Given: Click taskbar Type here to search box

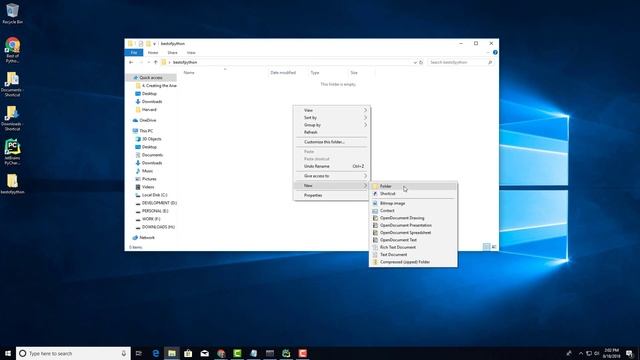Looking at the screenshot, I should tap(73, 353).
